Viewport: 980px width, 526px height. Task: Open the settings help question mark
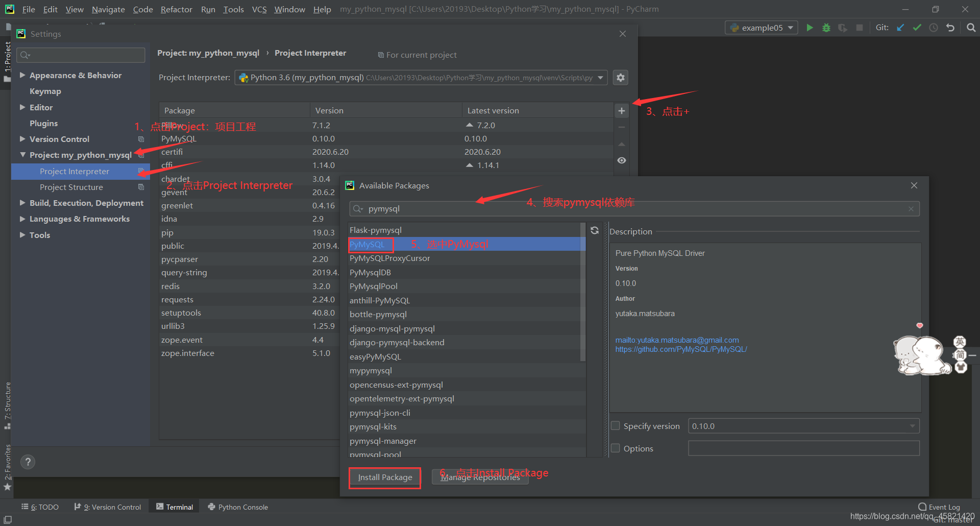pos(28,462)
